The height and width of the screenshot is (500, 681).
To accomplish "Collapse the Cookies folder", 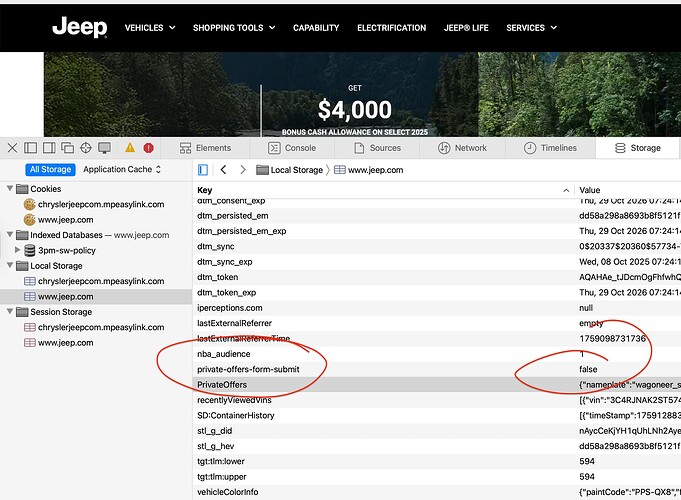I will point(10,189).
